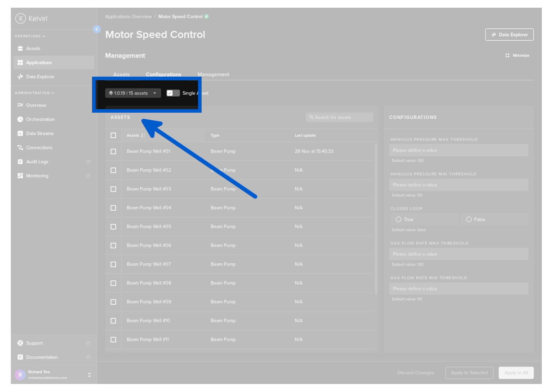Select the True option for Closed Loop

coord(399,219)
